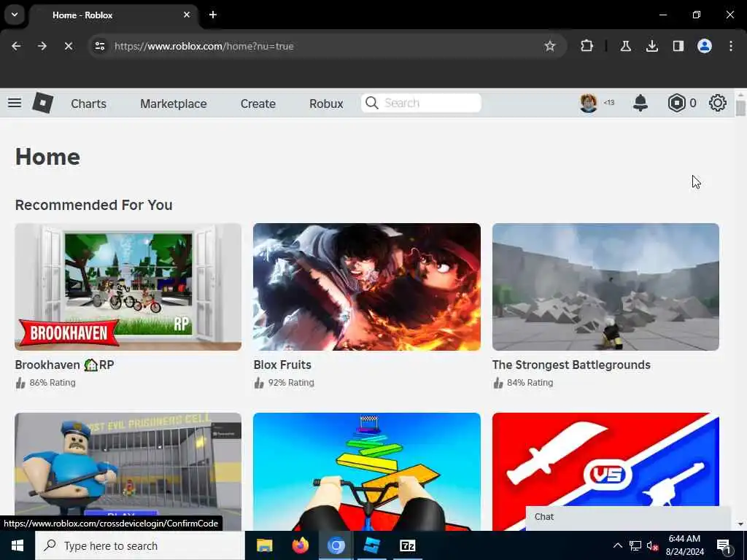Open the Brookhaven RP game thumbnail
This screenshot has width=747, height=560.
tap(128, 287)
